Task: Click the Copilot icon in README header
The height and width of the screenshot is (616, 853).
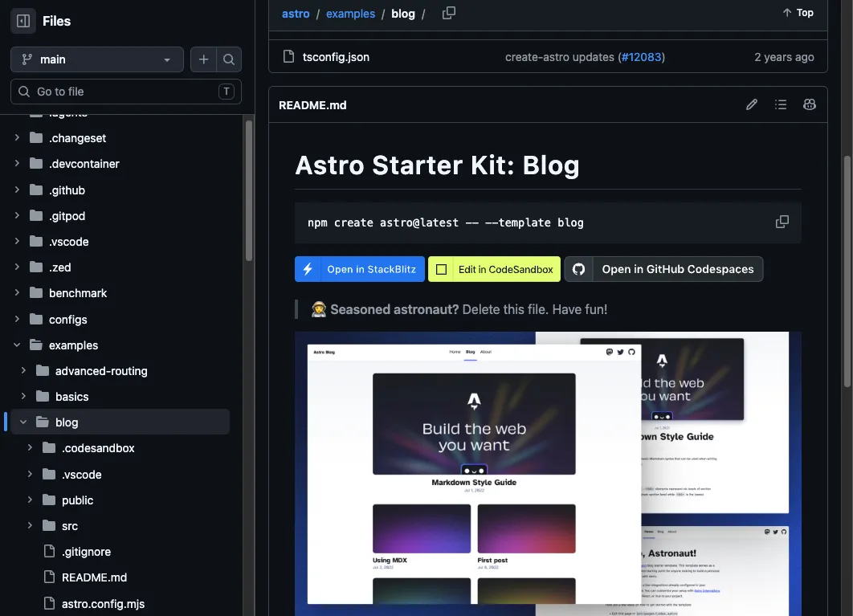Action: [810, 104]
